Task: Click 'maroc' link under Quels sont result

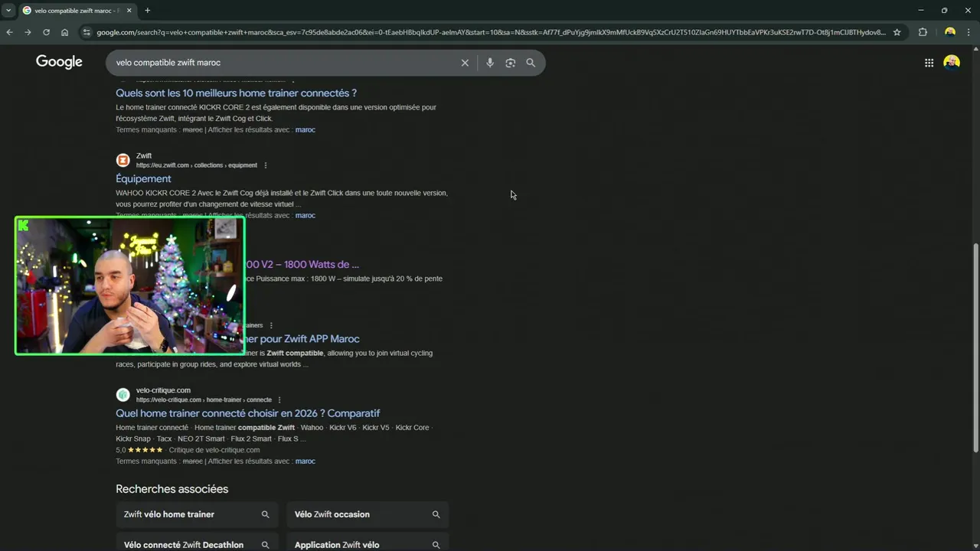Action: click(305, 130)
